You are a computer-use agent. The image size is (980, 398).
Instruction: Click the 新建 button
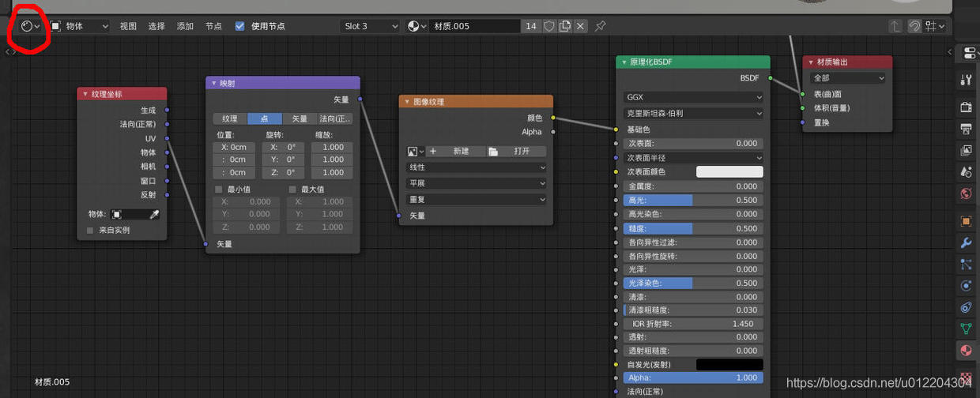pos(454,151)
